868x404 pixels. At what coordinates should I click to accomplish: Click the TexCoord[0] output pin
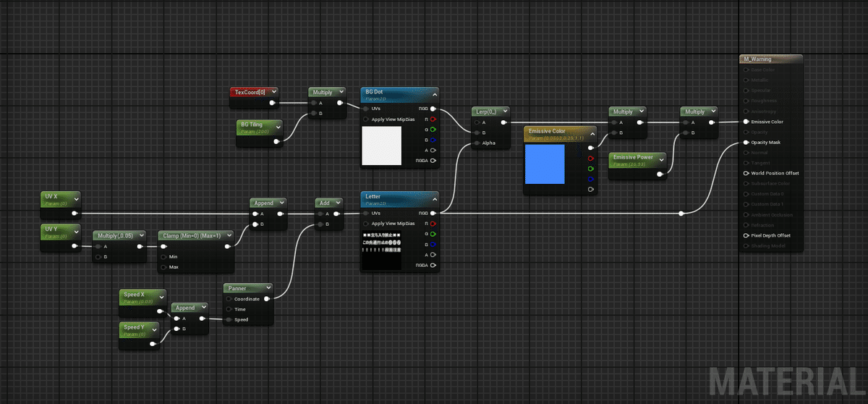click(x=273, y=103)
